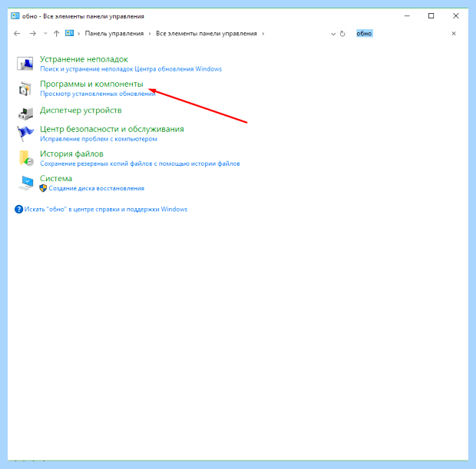Open Все элементы панели управления breadcrumb

[207, 34]
